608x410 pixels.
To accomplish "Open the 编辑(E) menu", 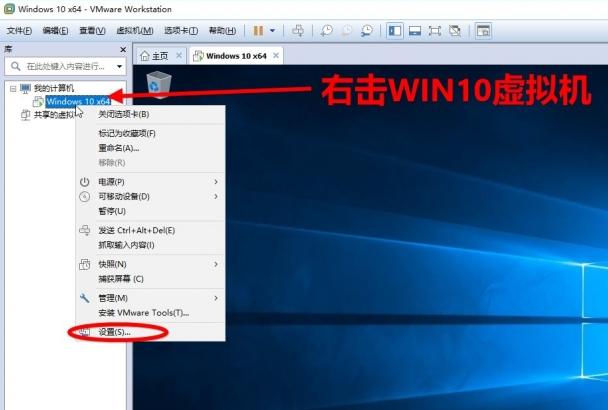I will click(x=55, y=31).
